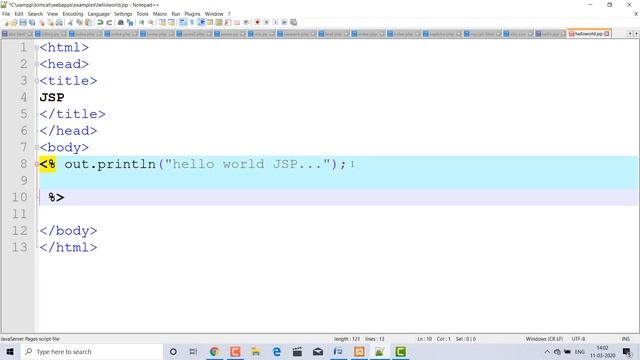
Task: Toggle file monitoring eye icon
Action: pos(246,22)
